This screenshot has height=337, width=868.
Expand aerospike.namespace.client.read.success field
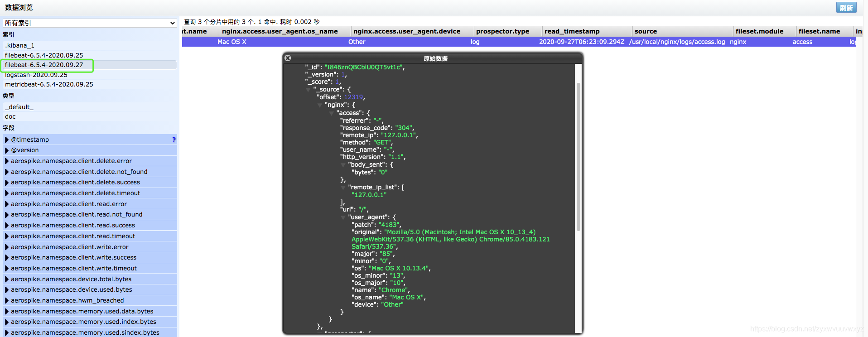(7, 225)
